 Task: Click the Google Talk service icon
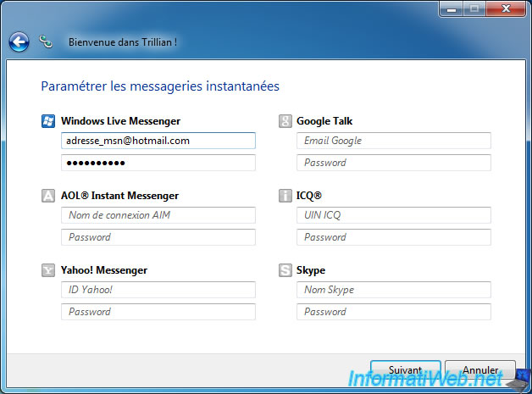click(x=285, y=121)
